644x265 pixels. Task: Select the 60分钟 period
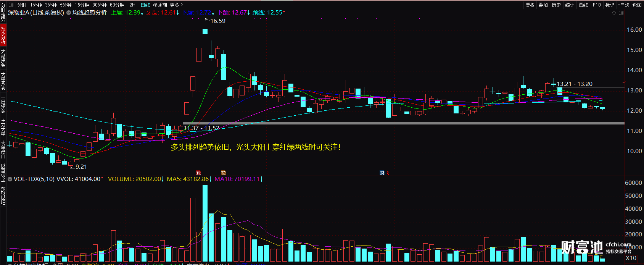[x=117, y=5]
